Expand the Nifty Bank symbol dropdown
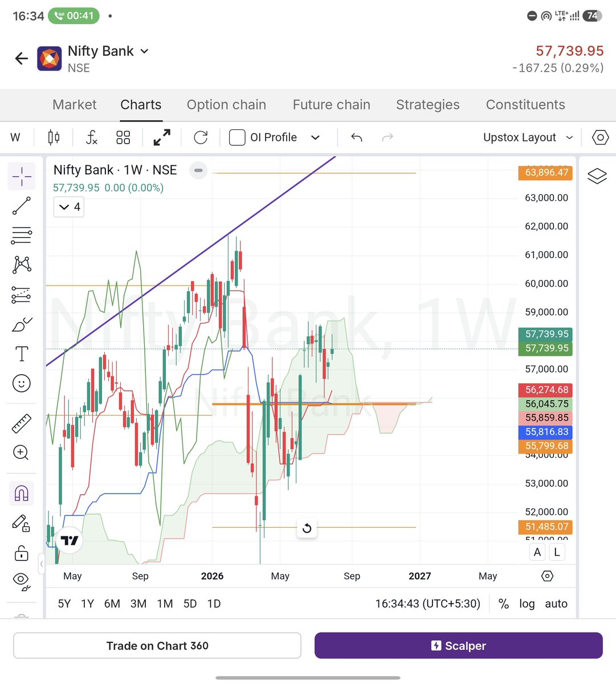Image resolution: width=616 pixels, height=684 pixels. (x=145, y=51)
